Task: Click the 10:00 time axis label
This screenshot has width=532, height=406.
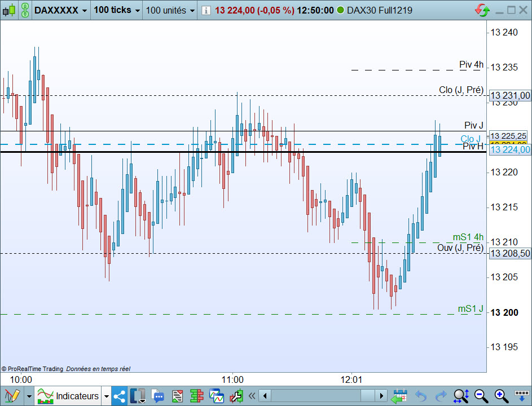Action: coord(21,379)
